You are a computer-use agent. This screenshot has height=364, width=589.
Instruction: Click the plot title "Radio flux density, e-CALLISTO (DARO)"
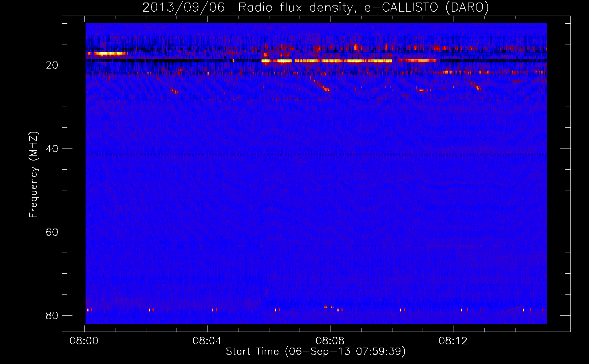363,8
